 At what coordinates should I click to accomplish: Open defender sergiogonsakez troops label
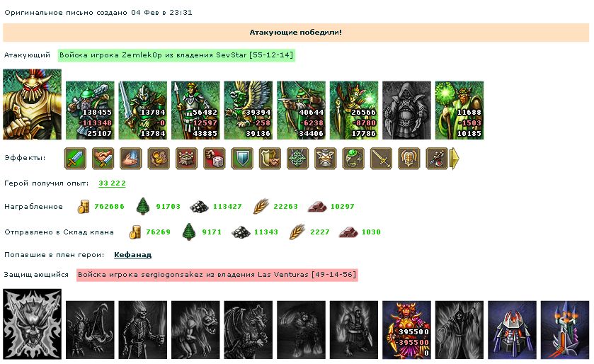(217, 275)
